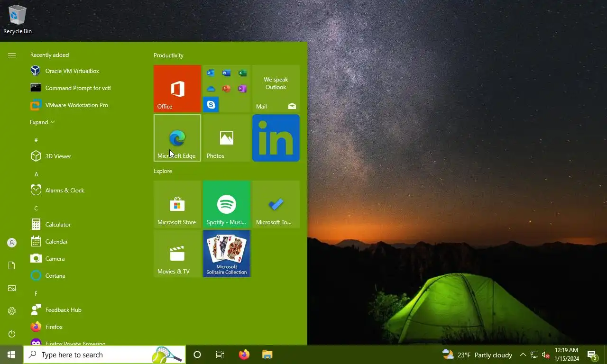Open Documents from Start sidebar
This screenshot has width=607, height=364.
pos(12,265)
